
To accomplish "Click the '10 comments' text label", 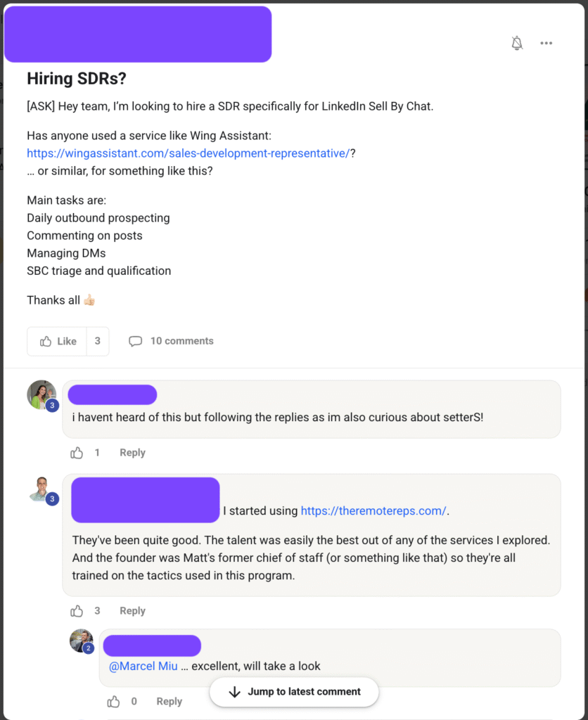I will point(181,341).
